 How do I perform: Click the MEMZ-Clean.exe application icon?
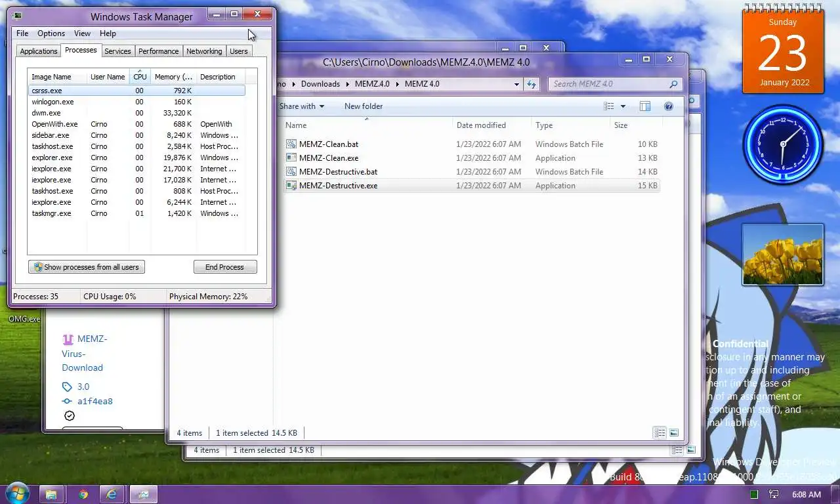(x=291, y=157)
